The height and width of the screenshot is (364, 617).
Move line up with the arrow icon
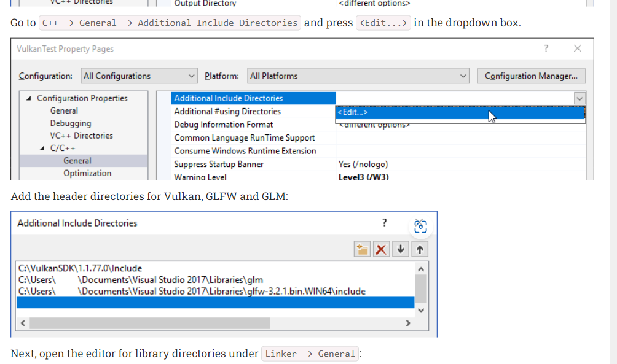420,249
